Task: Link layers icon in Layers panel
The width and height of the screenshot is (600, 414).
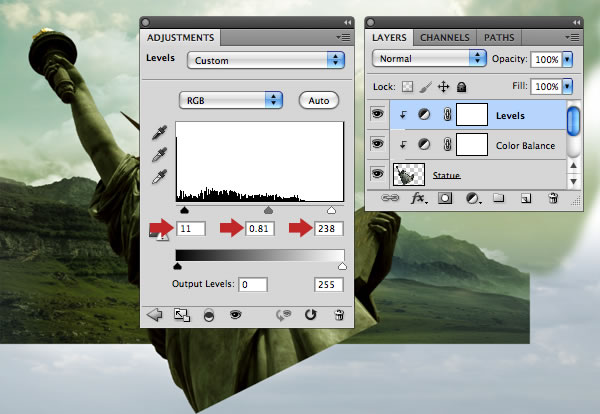Action: click(390, 198)
